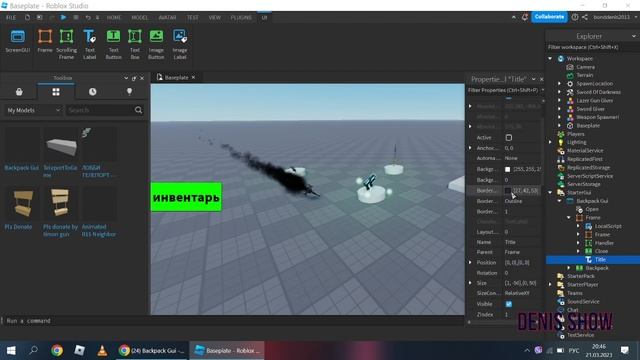Insert a Text Label element
640x360 pixels.
[x=89, y=44]
